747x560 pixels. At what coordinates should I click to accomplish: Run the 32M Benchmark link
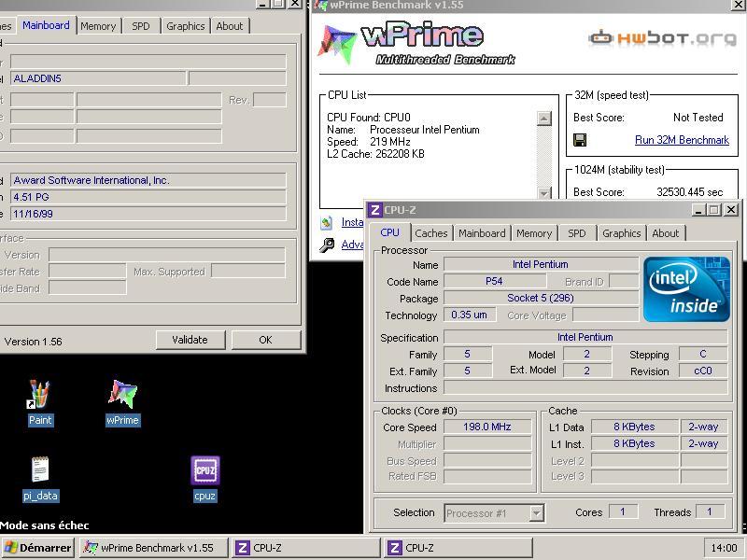[682, 140]
